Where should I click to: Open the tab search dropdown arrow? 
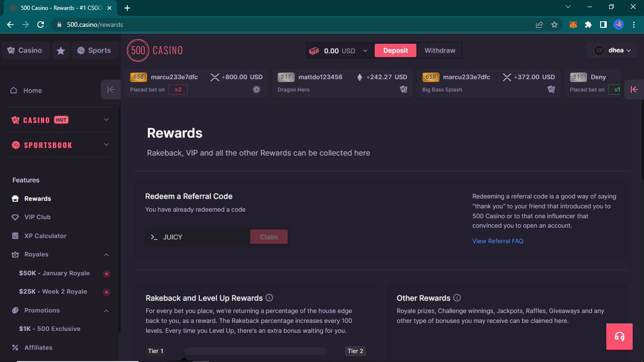coord(568,7)
